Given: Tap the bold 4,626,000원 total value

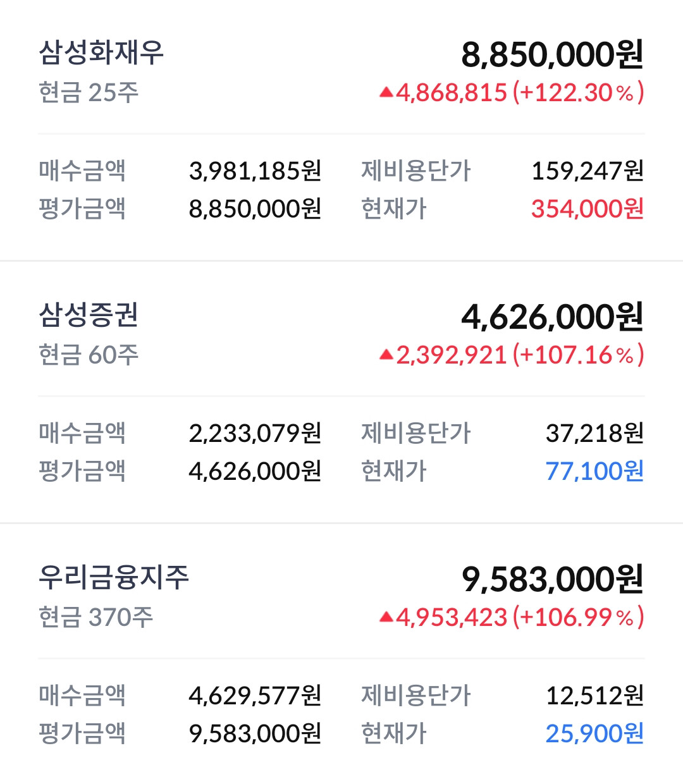Looking at the screenshot, I should [552, 317].
